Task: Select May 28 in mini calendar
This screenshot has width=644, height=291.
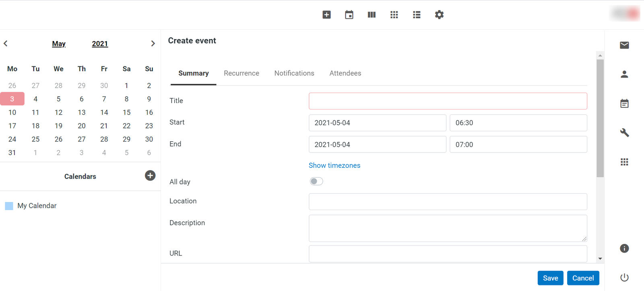Action: (104, 139)
